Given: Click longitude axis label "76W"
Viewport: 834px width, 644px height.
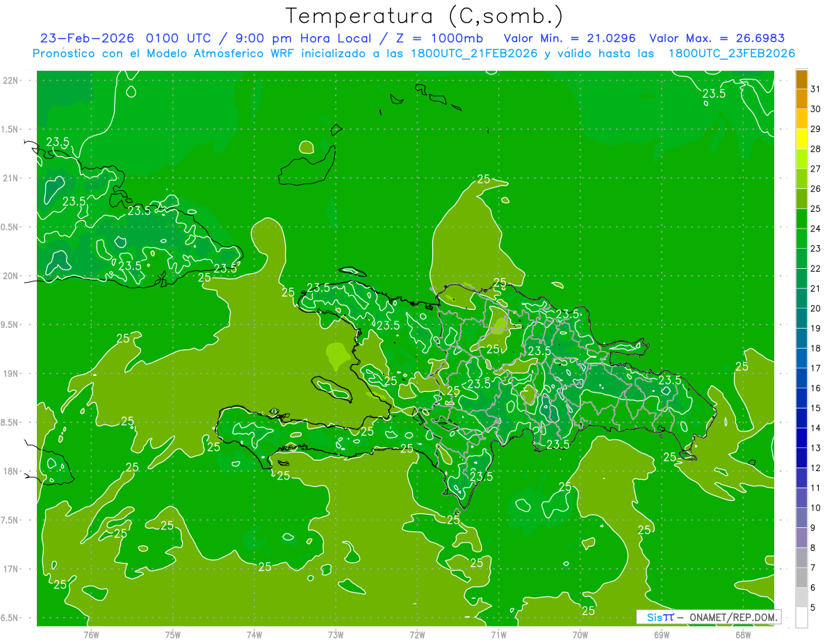Looking at the screenshot, I should (91, 634).
